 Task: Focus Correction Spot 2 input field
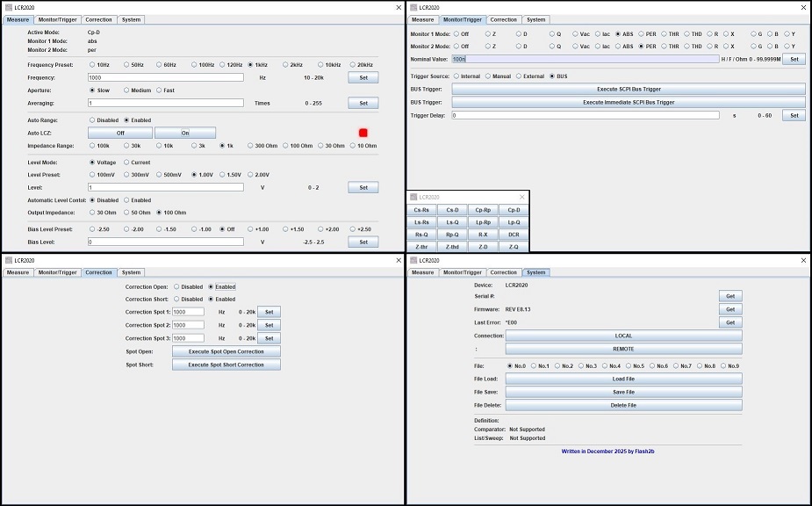(188, 325)
